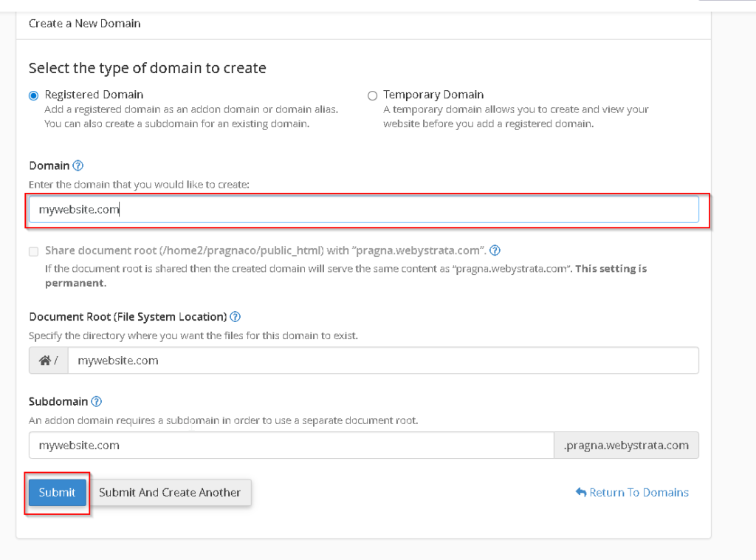Image resolution: width=756 pixels, height=560 pixels.
Task: Click 'Specify the directory where you want the files' text
Action: (193, 335)
